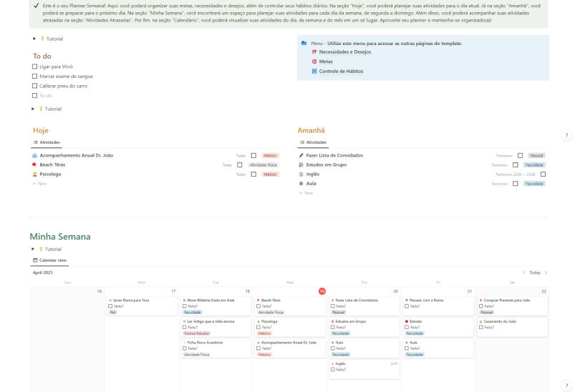Tick the Marcar exame de sangue checkbox
This screenshot has width=580, height=392.
34,76
